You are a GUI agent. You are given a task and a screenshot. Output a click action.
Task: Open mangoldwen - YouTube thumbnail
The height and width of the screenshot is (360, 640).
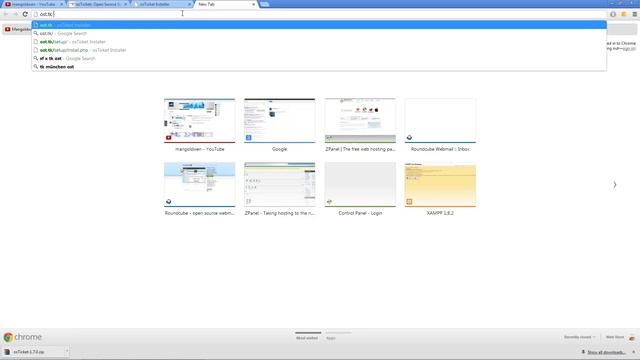[200, 120]
